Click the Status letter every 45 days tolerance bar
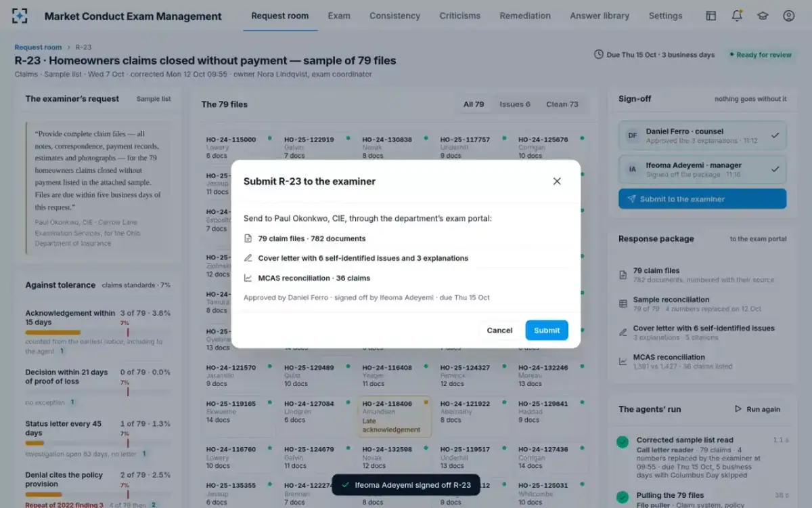The image size is (812, 508). click(x=98, y=443)
